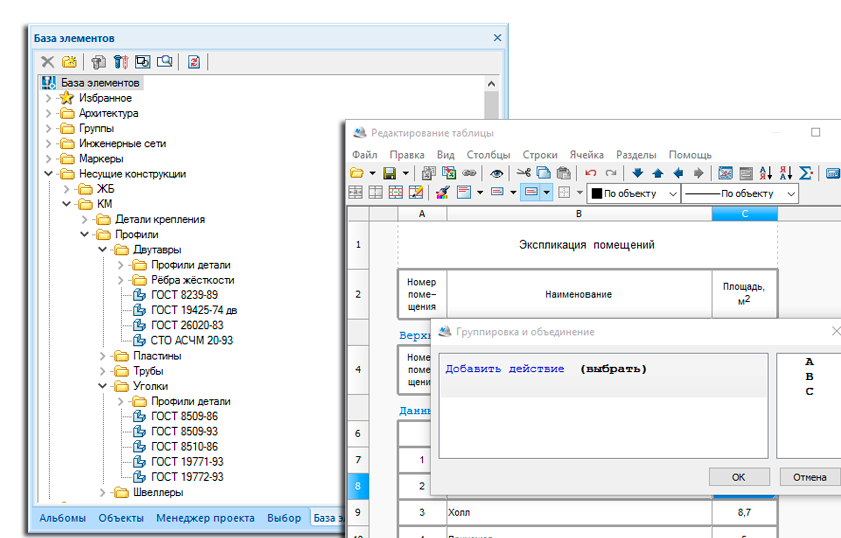Click the magnifier search icon in База элементов toolbar

point(165,62)
